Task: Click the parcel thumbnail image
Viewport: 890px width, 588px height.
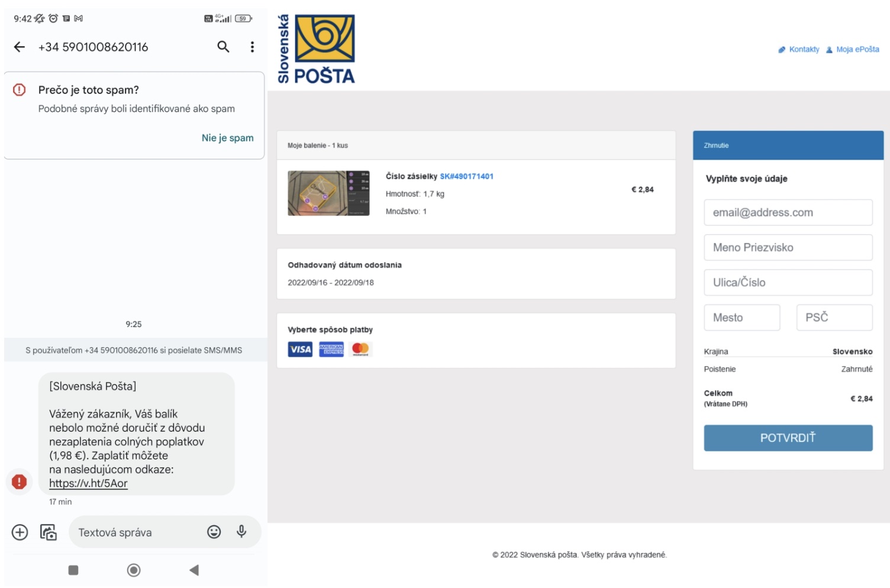Action: pyautogui.click(x=328, y=193)
